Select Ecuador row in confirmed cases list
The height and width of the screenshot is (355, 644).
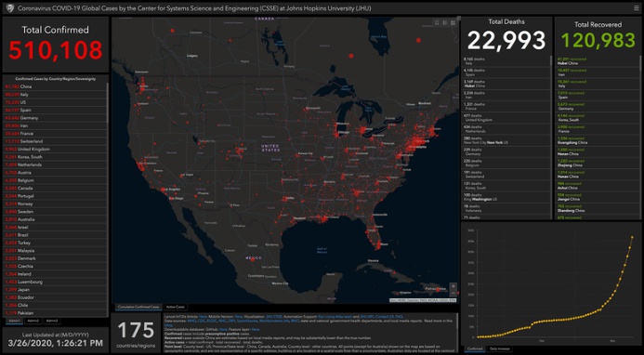pos(55,297)
